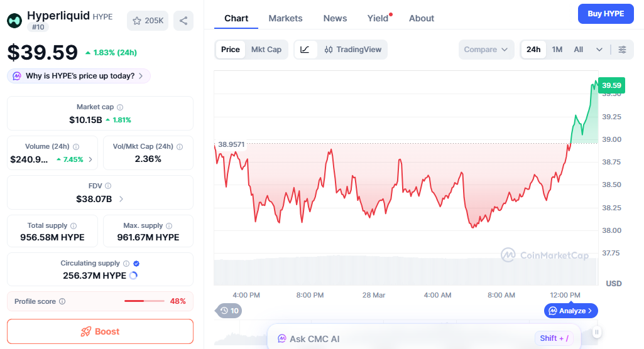Image resolution: width=644 pixels, height=349 pixels.
Task: Select the All time range
Action: tap(578, 50)
